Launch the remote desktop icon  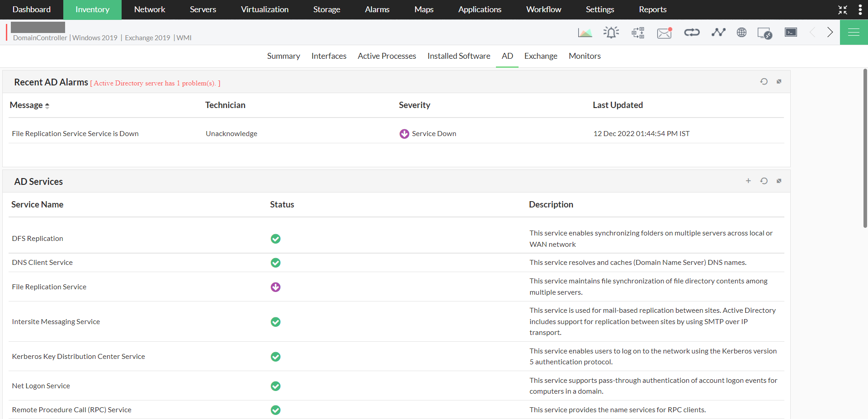click(x=764, y=33)
